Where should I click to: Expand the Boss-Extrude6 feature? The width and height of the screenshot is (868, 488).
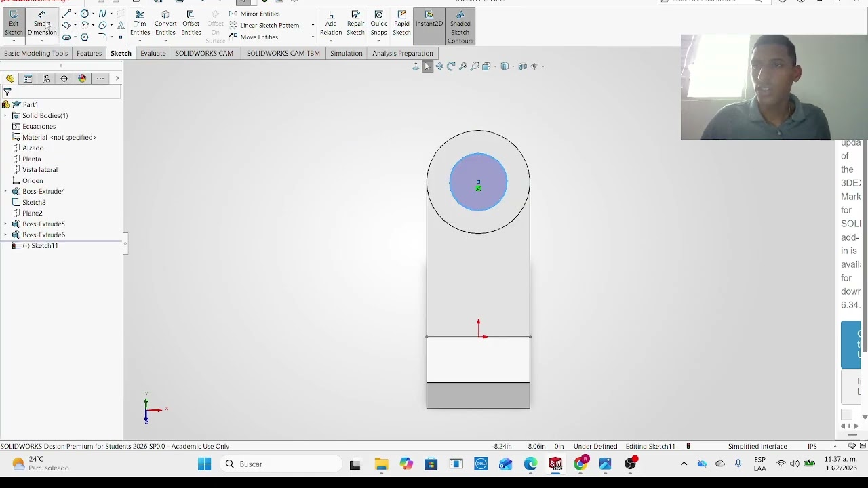[x=5, y=235]
